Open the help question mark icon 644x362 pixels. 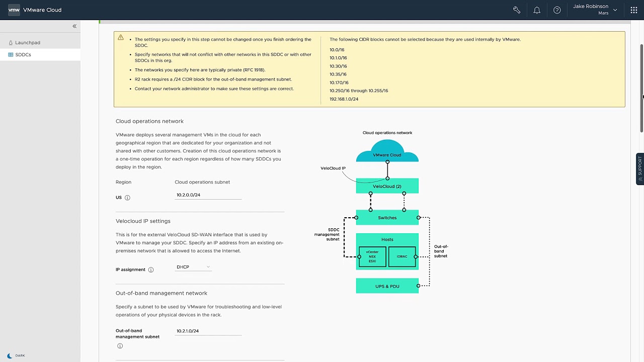(557, 10)
